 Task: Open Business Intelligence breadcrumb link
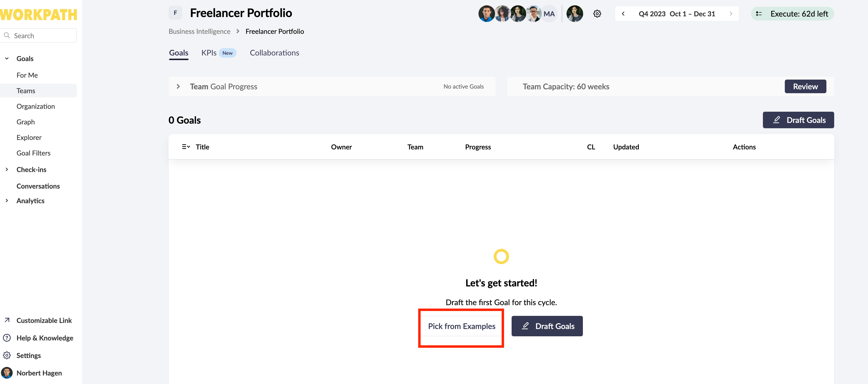pyautogui.click(x=199, y=31)
